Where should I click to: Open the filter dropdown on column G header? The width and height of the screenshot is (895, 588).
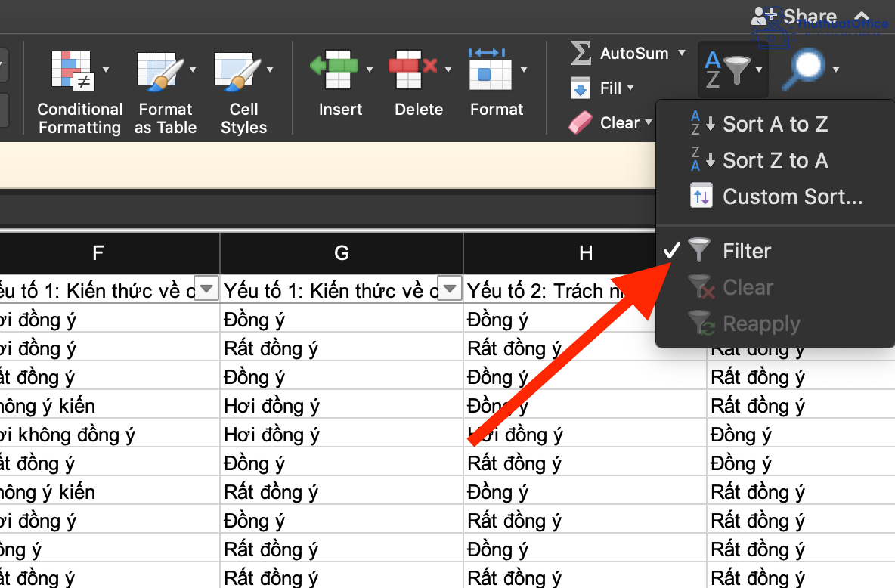pos(450,288)
